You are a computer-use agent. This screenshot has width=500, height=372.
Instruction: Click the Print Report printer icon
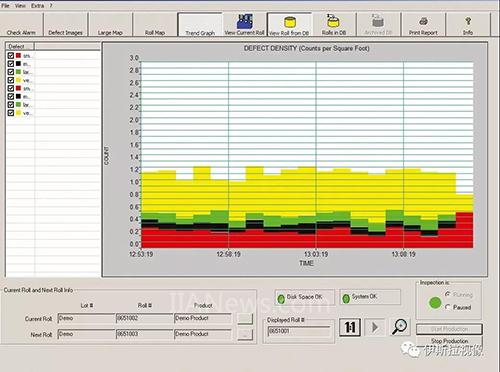point(423,21)
